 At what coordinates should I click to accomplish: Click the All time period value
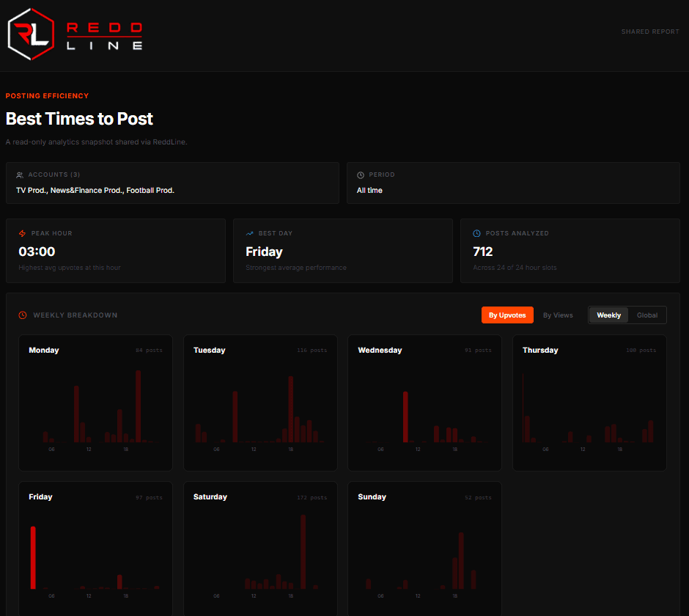pyautogui.click(x=369, y=191)
